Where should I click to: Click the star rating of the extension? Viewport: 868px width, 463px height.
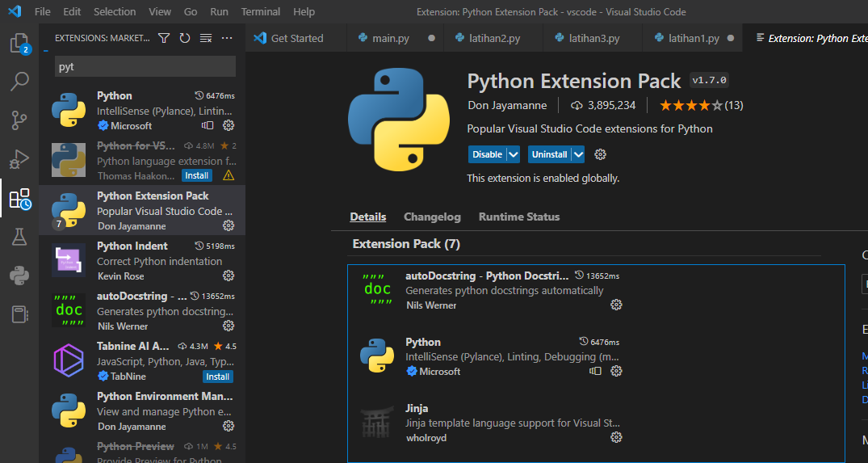pyautogui.click(x=690, y=105)
